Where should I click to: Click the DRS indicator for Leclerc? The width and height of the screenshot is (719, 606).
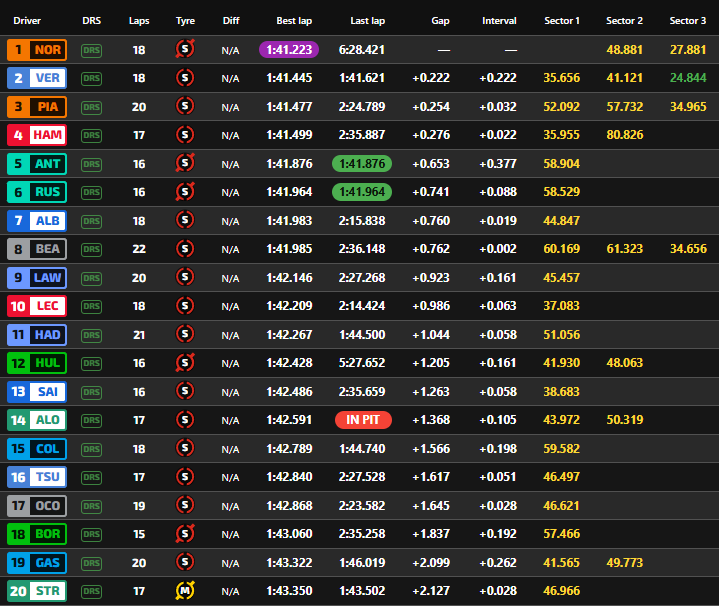click(x=92, y=306)
